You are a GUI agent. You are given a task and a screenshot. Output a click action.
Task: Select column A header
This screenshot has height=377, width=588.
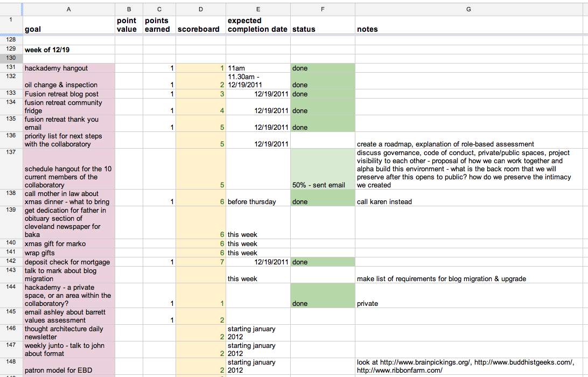[x=68, y=9]
